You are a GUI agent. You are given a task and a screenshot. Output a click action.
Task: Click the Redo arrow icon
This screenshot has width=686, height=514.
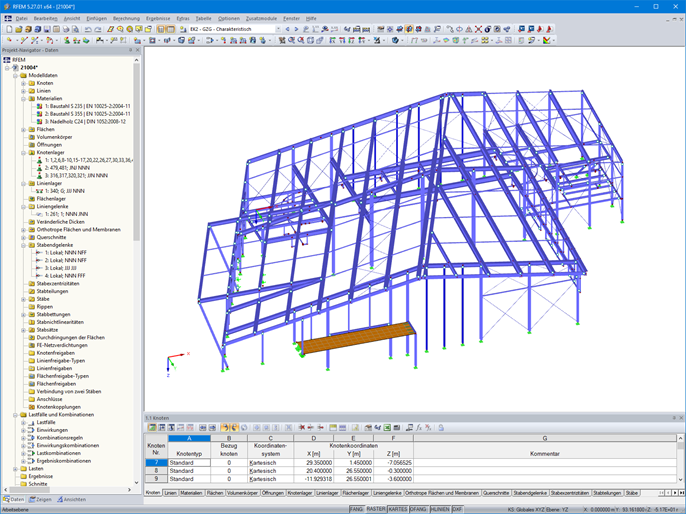98,29
